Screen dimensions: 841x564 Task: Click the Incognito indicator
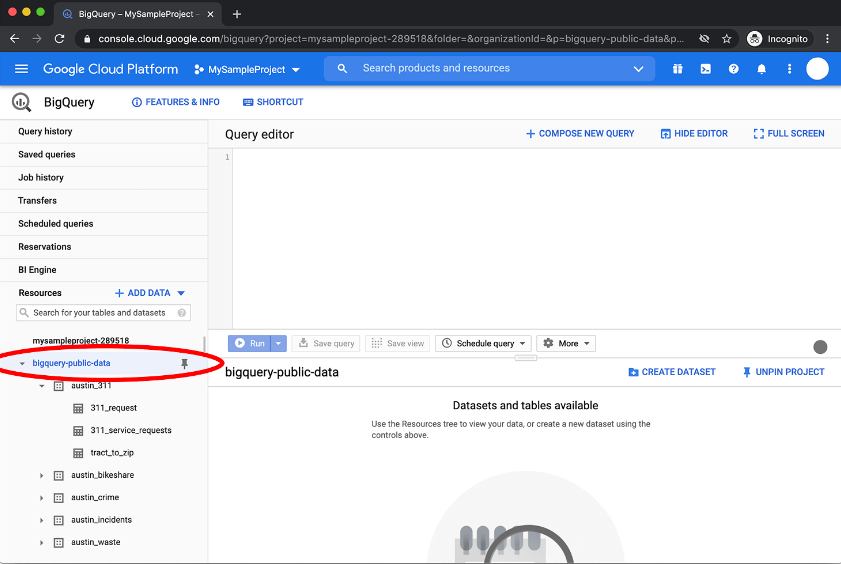tap(778, 39)
